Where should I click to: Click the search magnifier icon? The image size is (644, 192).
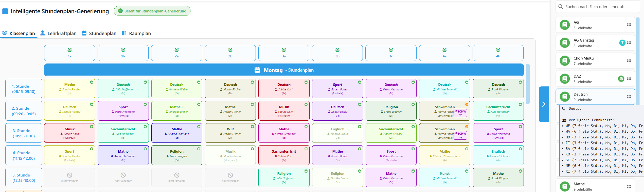click(x=561, y=7)
